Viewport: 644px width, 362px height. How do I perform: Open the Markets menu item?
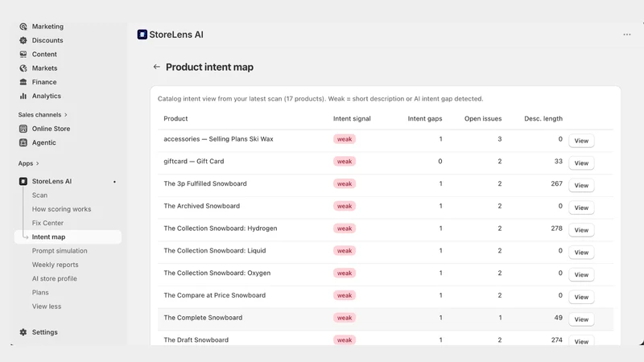[x=45, y=68]
